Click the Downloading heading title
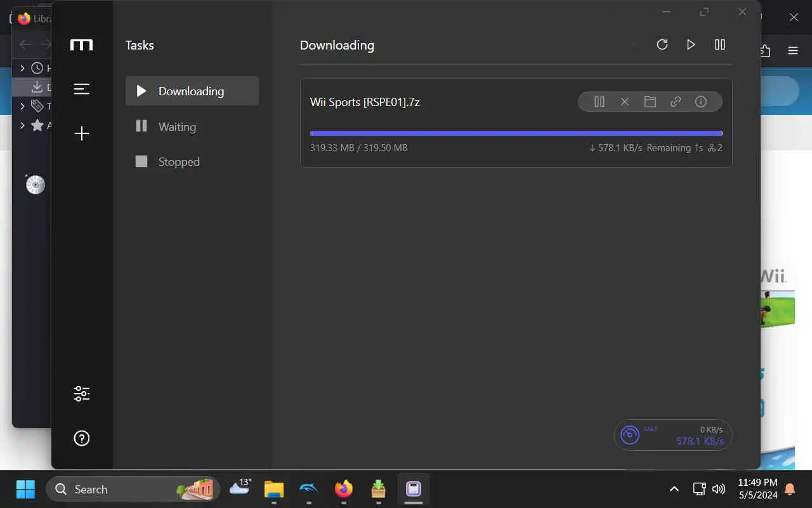The width and height of the screenshot is (812, 508). (337, 45)
